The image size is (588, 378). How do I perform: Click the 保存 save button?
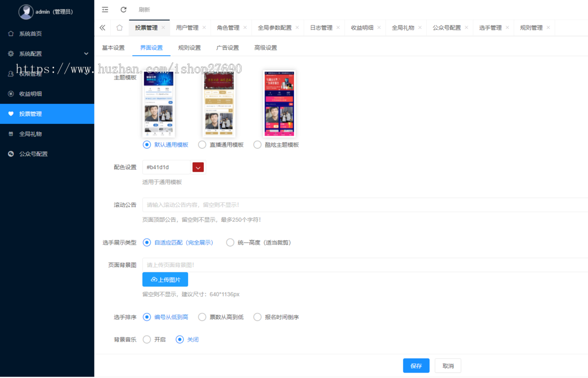point(416,366)
